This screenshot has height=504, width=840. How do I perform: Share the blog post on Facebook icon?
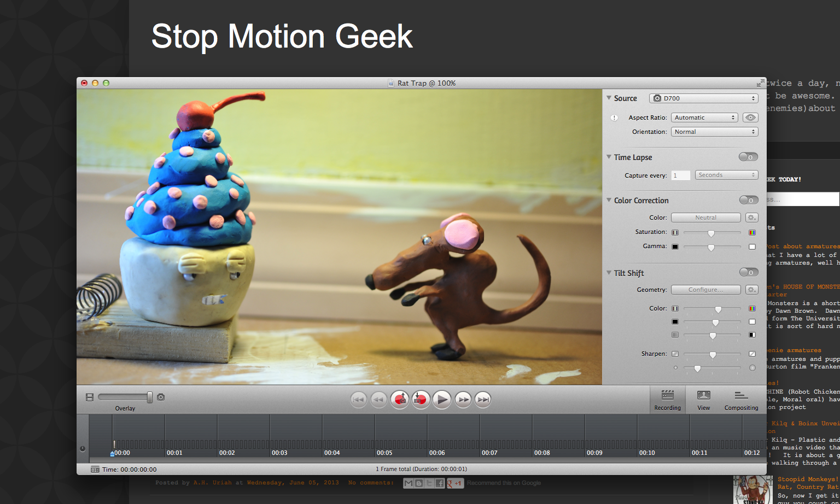click(x=440, y=483)
